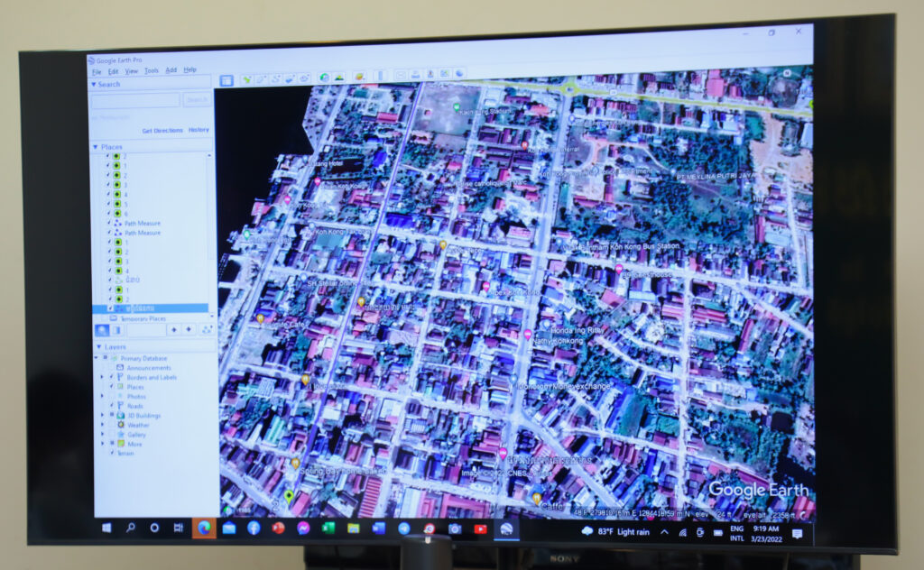Viewport: 924px width, 570px height.
Task: Open the Ruler measuring tool
Action: pyautogui.click(x=380, y=76)
